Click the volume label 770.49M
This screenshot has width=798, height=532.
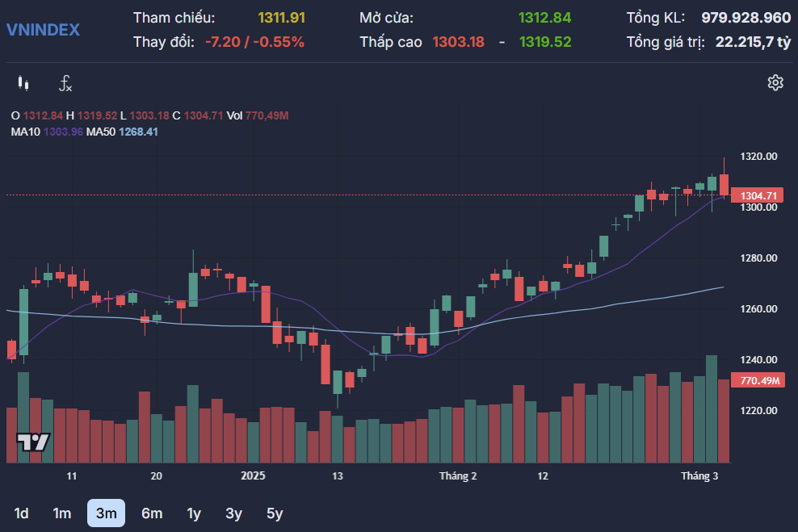click(x=758, y=380)
